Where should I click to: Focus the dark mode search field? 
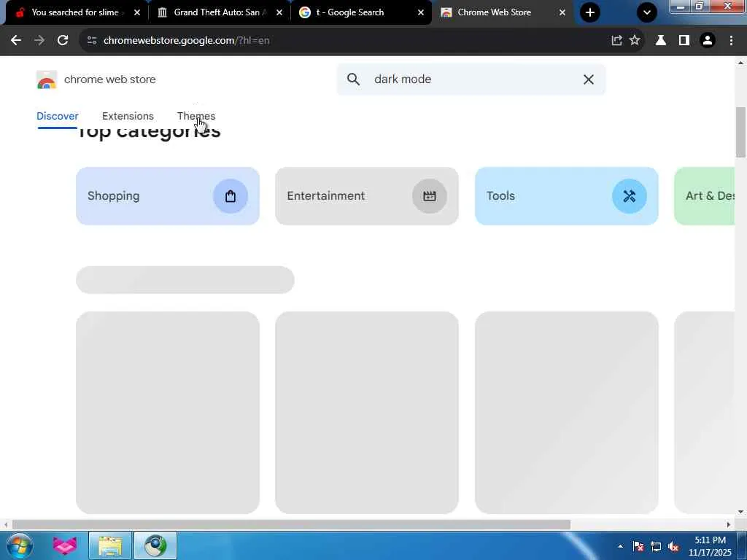click(x=471, y=79)
